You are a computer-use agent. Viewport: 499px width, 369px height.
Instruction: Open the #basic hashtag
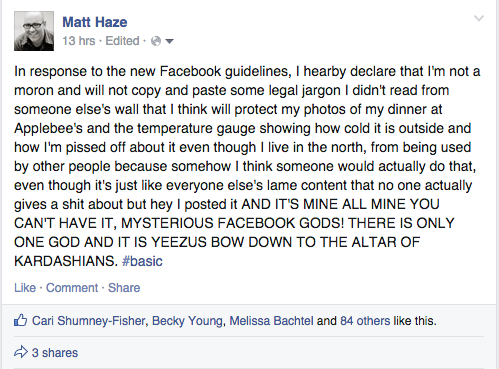click(142, 261)
